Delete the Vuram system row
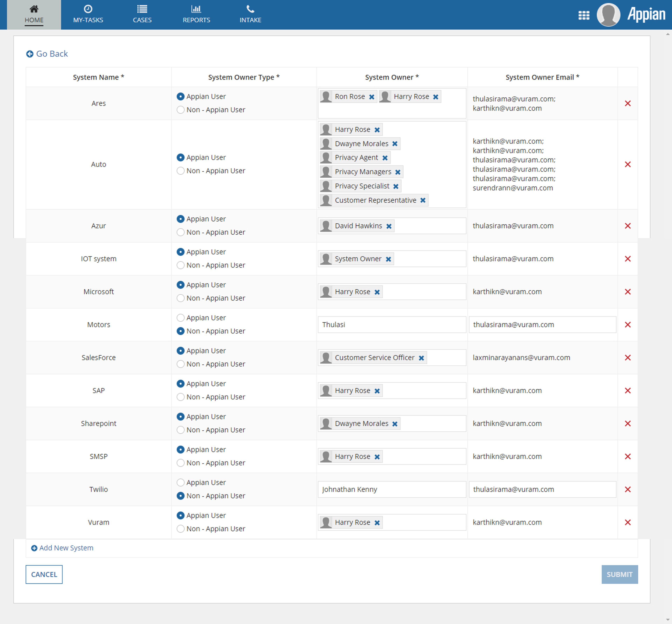 pyautogui.click(x=628, y=522)
